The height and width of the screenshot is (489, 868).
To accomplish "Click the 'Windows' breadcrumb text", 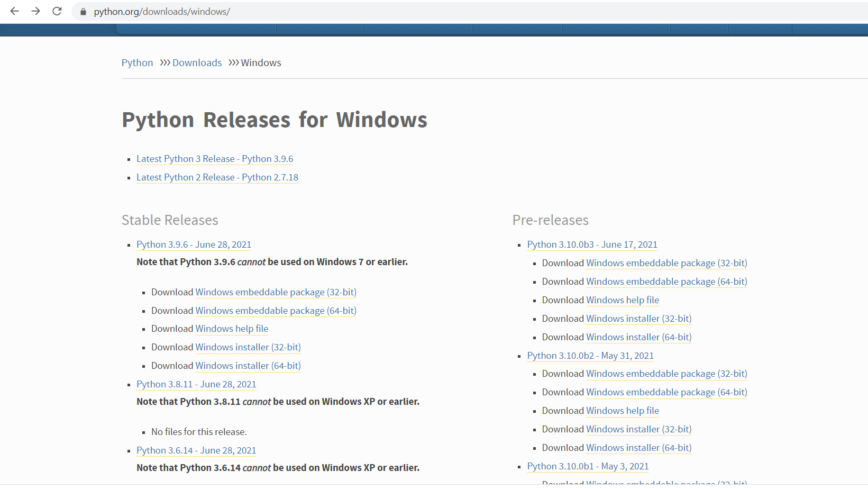I will point(261,62).
